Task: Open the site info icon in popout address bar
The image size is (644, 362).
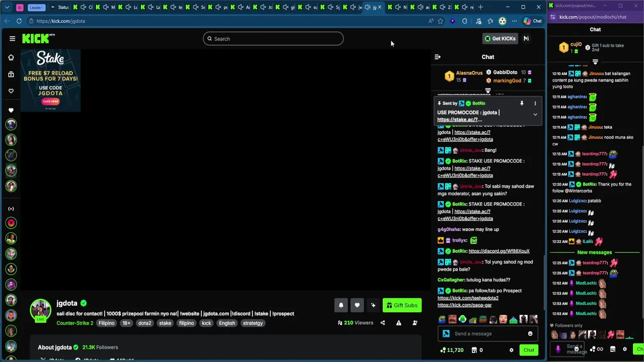Action: (x=553, y=17)
